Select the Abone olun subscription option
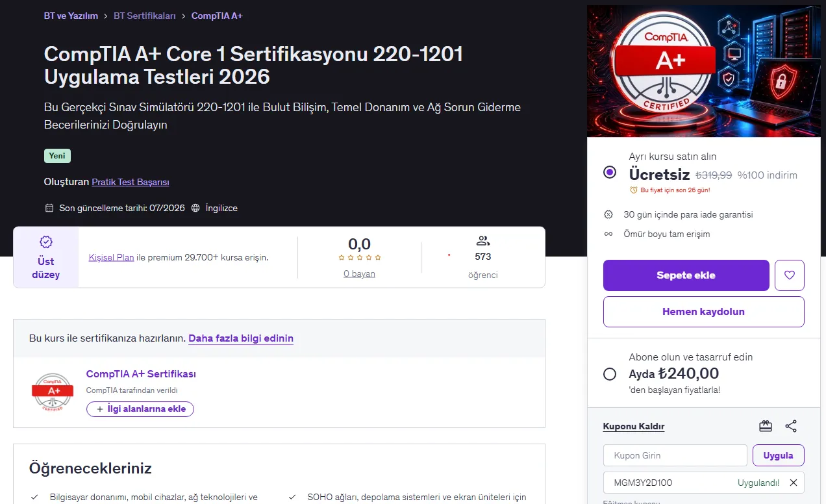This screenshot has height=504, width=826. (610, 374)
